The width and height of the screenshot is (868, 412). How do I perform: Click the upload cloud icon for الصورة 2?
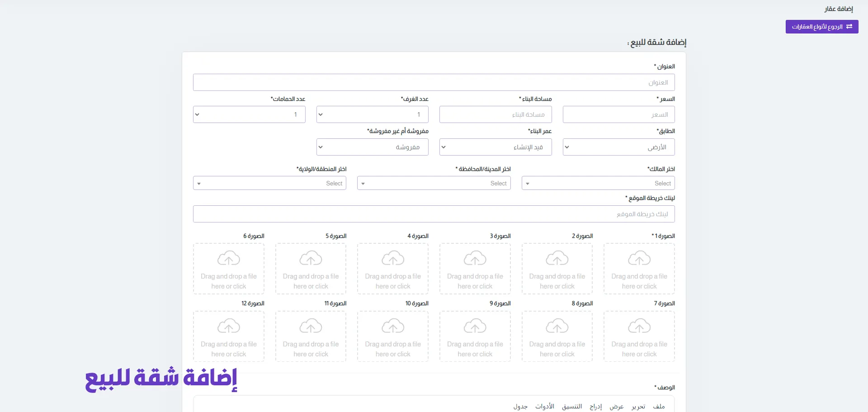[x=557, y=258]
